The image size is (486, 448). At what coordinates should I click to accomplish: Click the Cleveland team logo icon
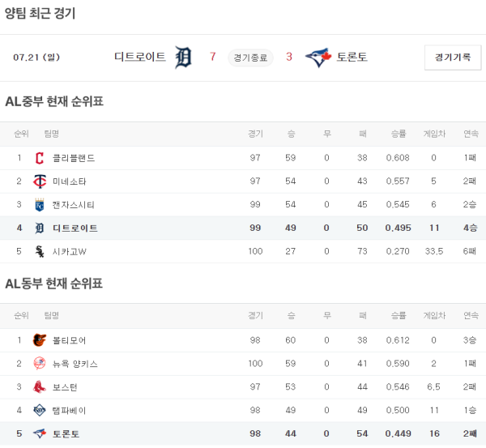[x=40, y=158]
